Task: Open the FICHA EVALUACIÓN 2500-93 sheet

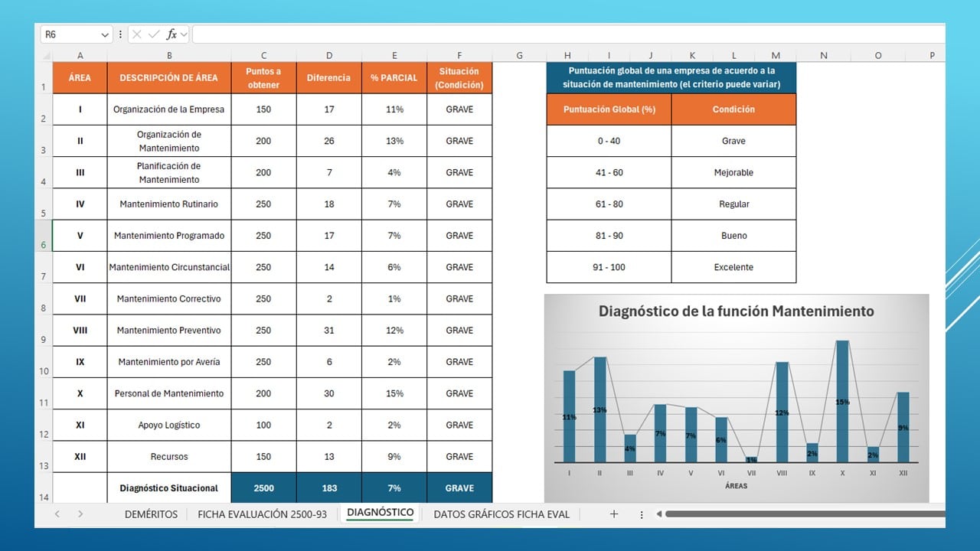Action: coord(262,514)
